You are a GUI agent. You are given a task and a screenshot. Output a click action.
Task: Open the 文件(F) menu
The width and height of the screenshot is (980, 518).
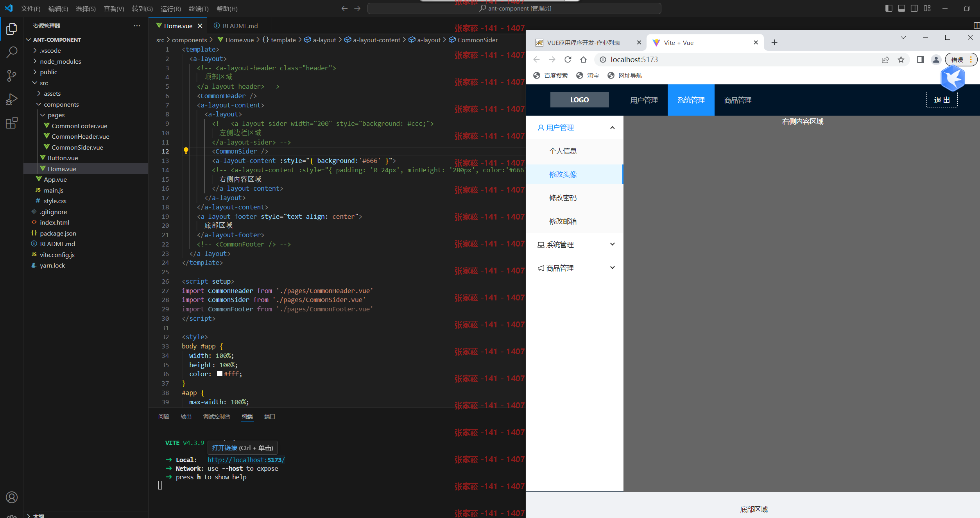coord(30,9)
